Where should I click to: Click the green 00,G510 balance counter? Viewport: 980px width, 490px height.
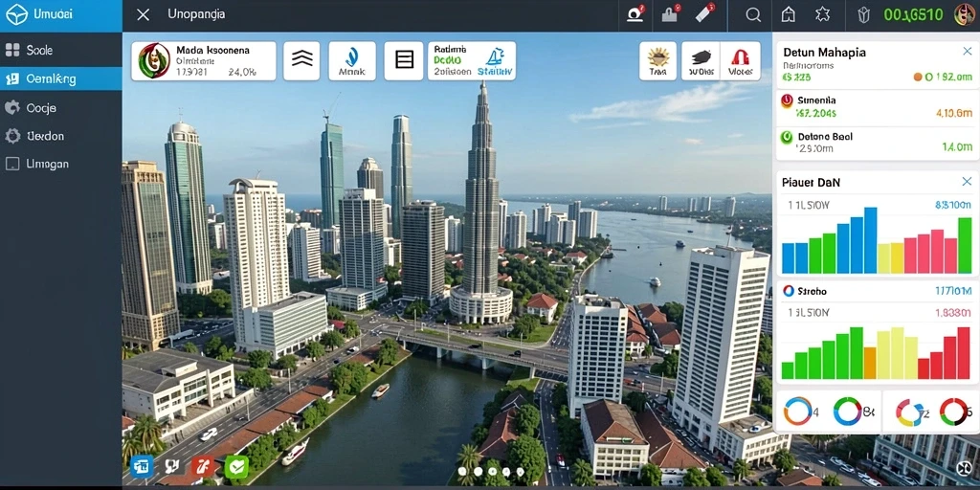click(x=913, y=15)
